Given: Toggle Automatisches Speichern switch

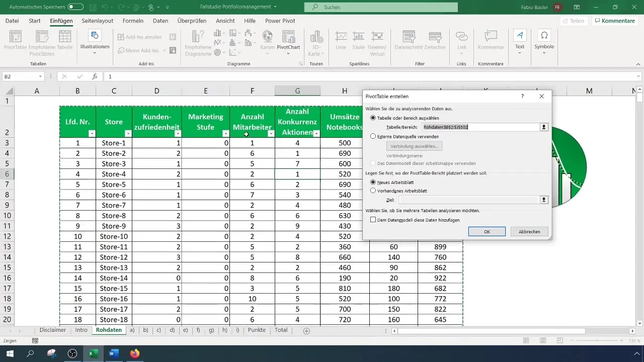Looking at the screenshot, I should [x=75, y=7].
